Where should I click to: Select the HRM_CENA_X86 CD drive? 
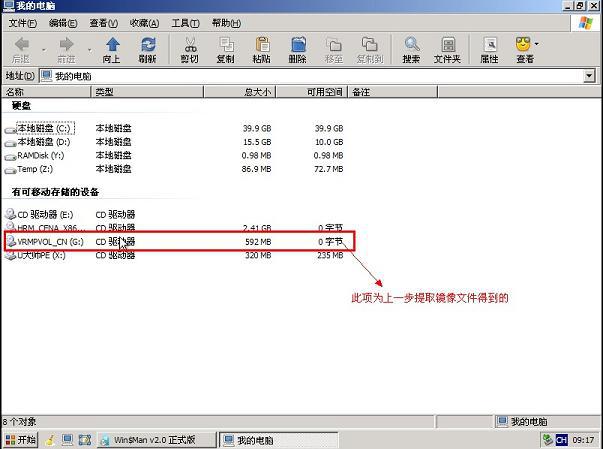pos(45,227)
